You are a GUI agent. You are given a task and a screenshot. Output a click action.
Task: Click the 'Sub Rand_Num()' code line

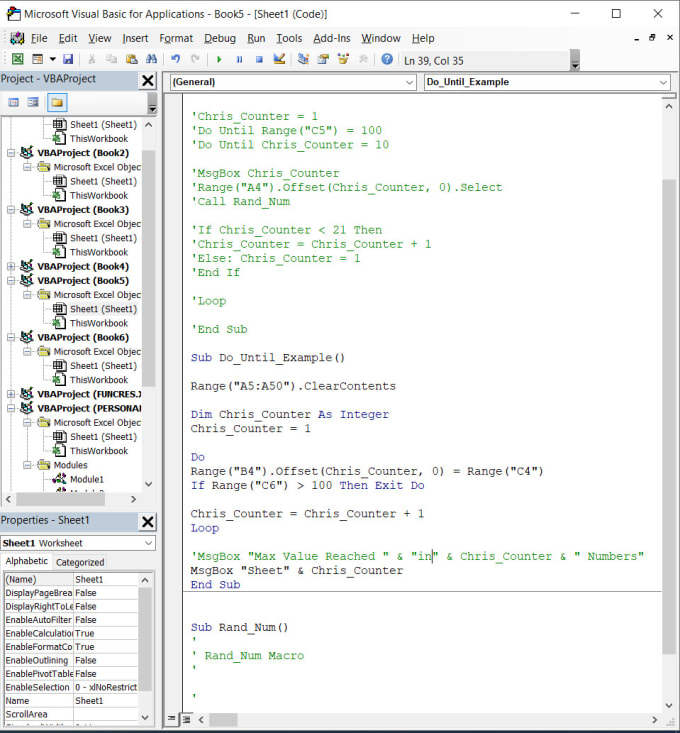pos(239,627)
